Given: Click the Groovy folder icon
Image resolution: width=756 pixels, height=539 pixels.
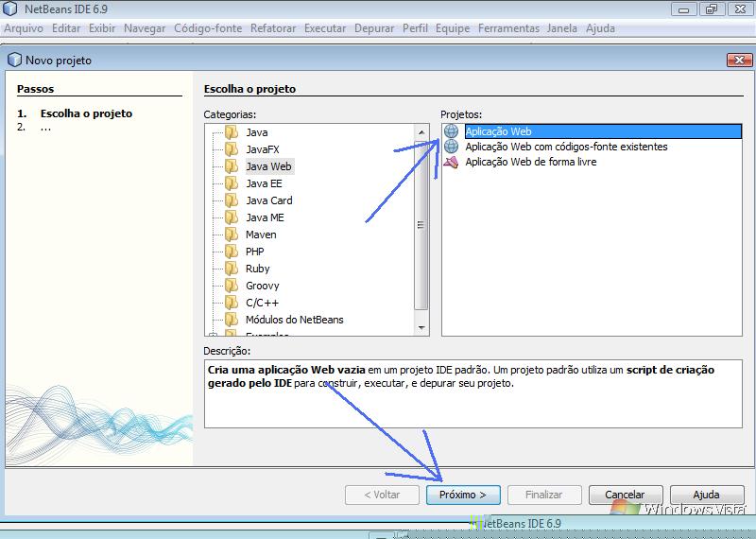Looking at the screenshot, I should 232,286.
